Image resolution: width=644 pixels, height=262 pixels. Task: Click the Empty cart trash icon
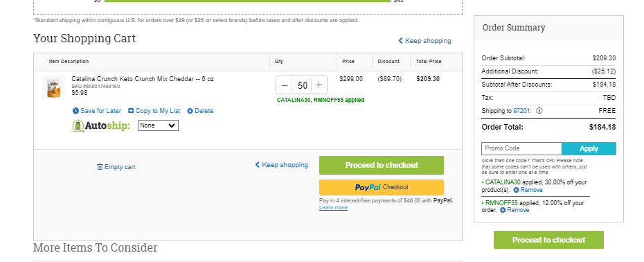[100, 166]
